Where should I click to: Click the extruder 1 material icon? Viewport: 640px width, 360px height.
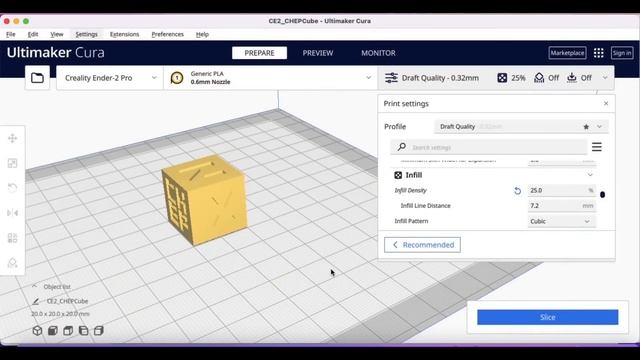coord(177,78)
